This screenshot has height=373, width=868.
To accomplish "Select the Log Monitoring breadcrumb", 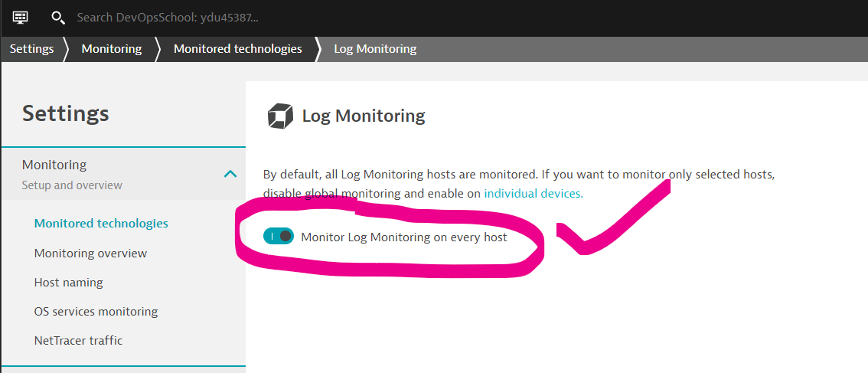I will (x=375, y=49).
